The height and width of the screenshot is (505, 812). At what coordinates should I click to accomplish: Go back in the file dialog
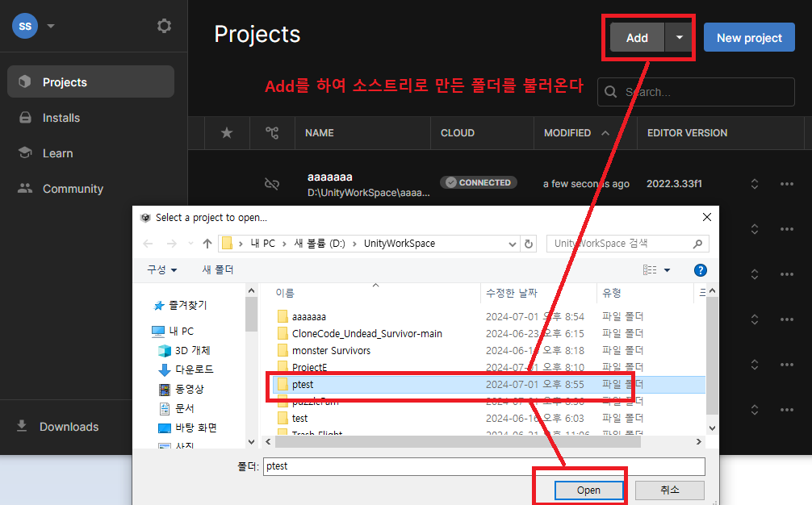pyautogui.click(x=148, y=244)
